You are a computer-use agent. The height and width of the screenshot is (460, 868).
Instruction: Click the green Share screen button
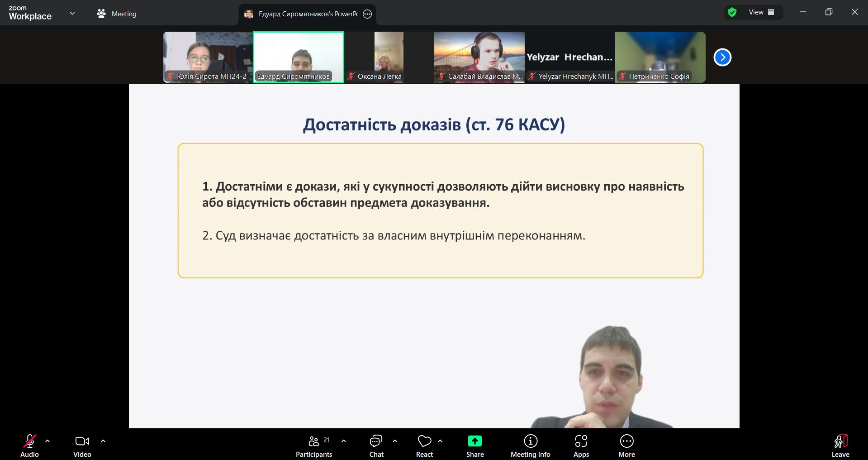[474, 446]
